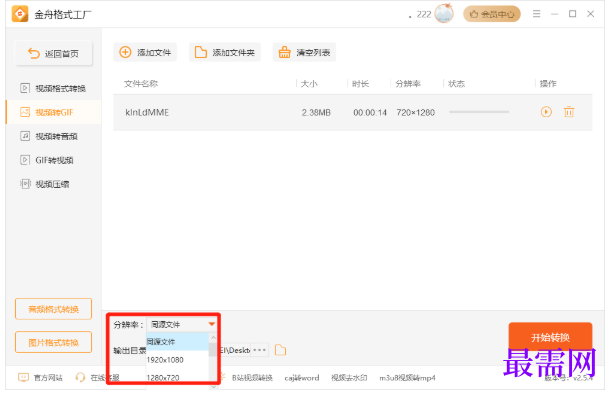Viewport: 615px width, 394px height.
Task: Click the 在线客服 online support link
Action: [97, 378]
